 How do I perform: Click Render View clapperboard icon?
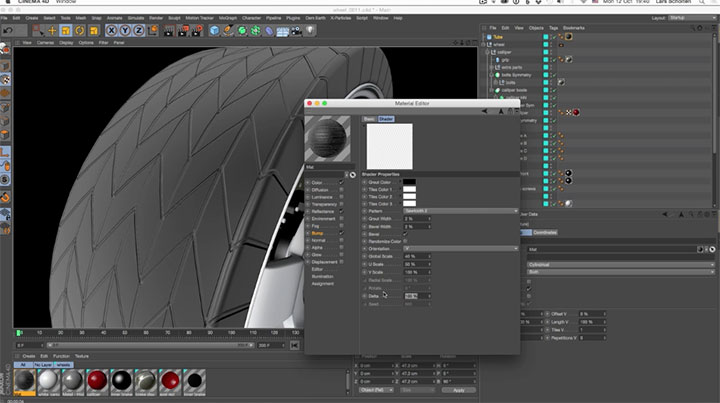(x=169, y=31)
